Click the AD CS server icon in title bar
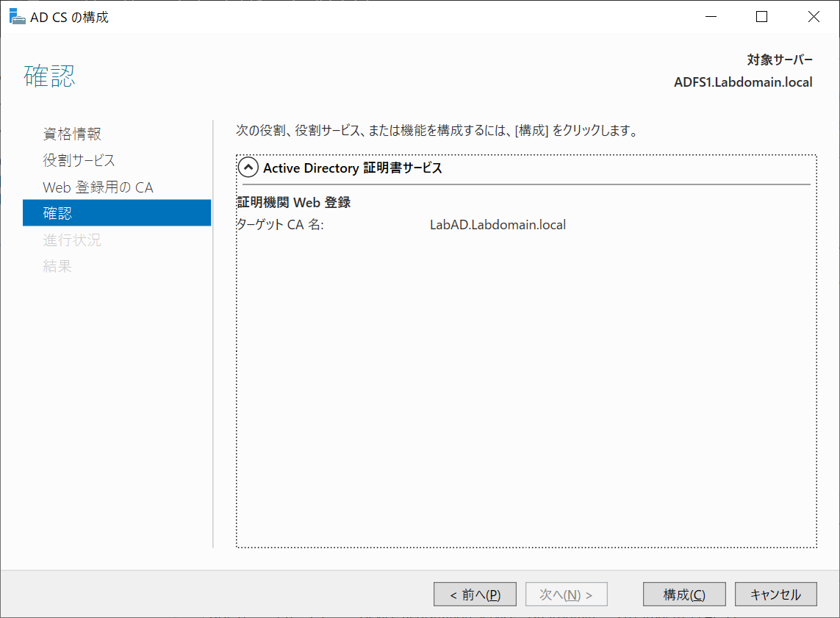Screen dimensions: 840x618 point(17,17)
